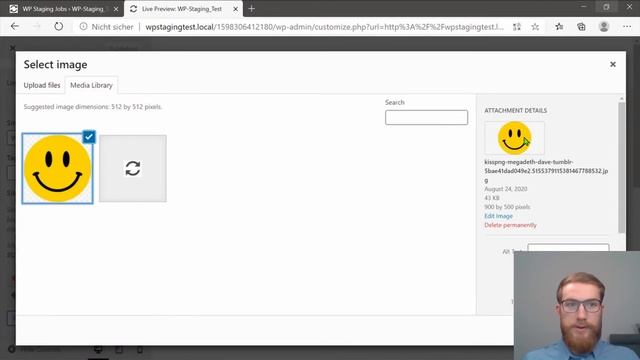Viewport: 640px width, 360px height.
Task: Open a new browser tab
Action: (251, 9)
